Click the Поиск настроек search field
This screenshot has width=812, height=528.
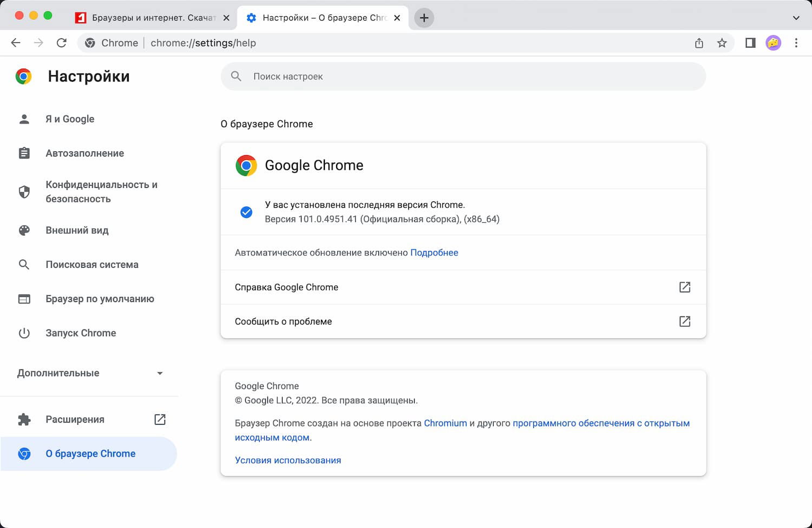(x=463, y=76)
